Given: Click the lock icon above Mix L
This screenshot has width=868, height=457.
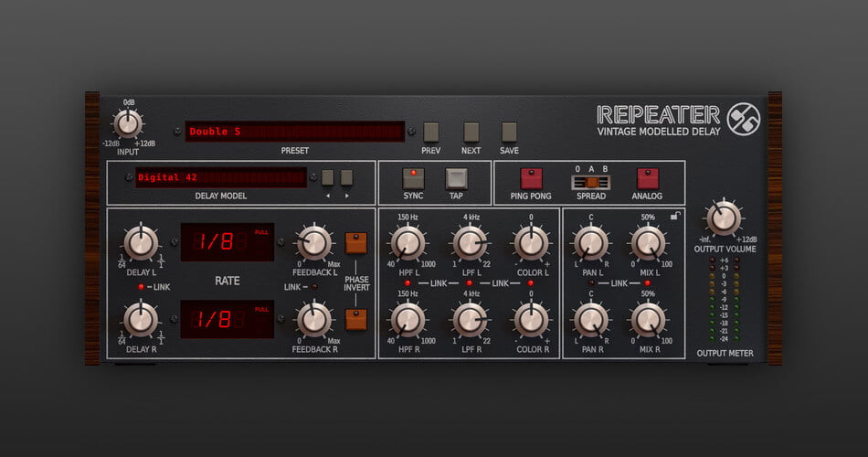Looking at the screenshot, I should click(674, 216).
